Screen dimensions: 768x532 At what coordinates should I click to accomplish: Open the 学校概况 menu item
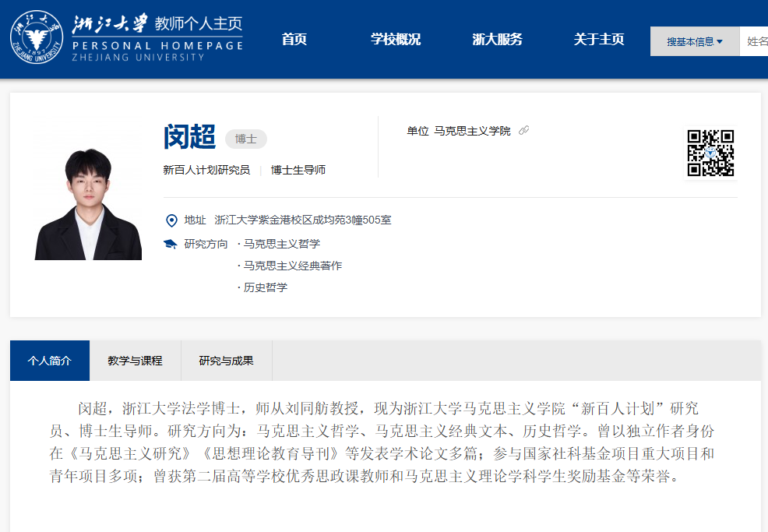(396, 39)
